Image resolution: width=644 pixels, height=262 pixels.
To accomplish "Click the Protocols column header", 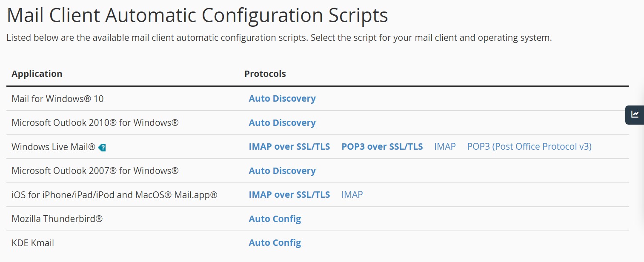I will 265,74.
